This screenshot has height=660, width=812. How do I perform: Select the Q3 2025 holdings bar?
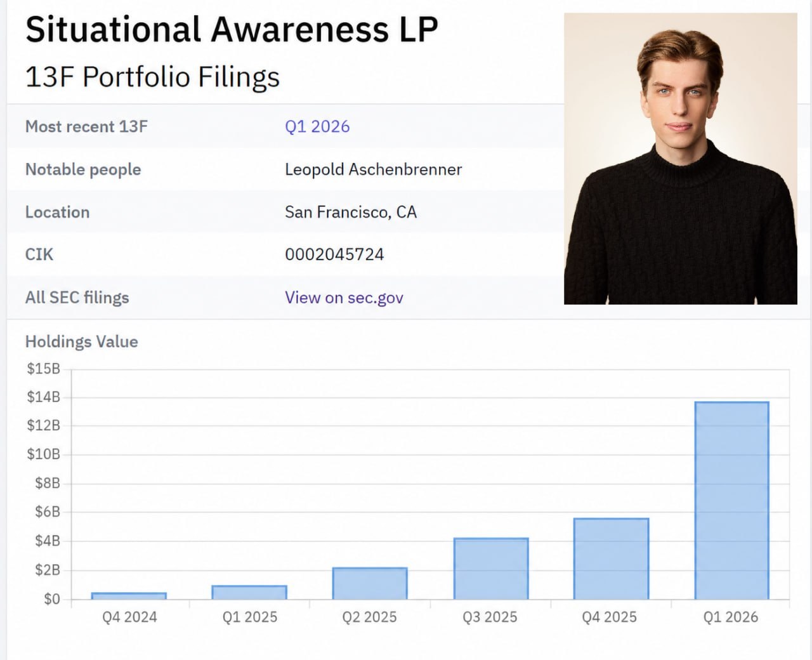point(491,569)
